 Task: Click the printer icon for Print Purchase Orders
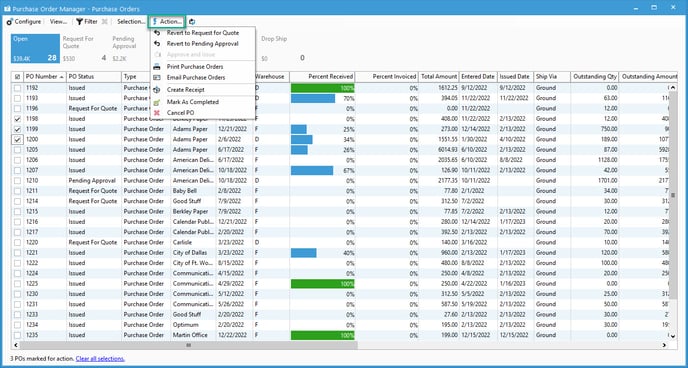(x=157, y=67)
